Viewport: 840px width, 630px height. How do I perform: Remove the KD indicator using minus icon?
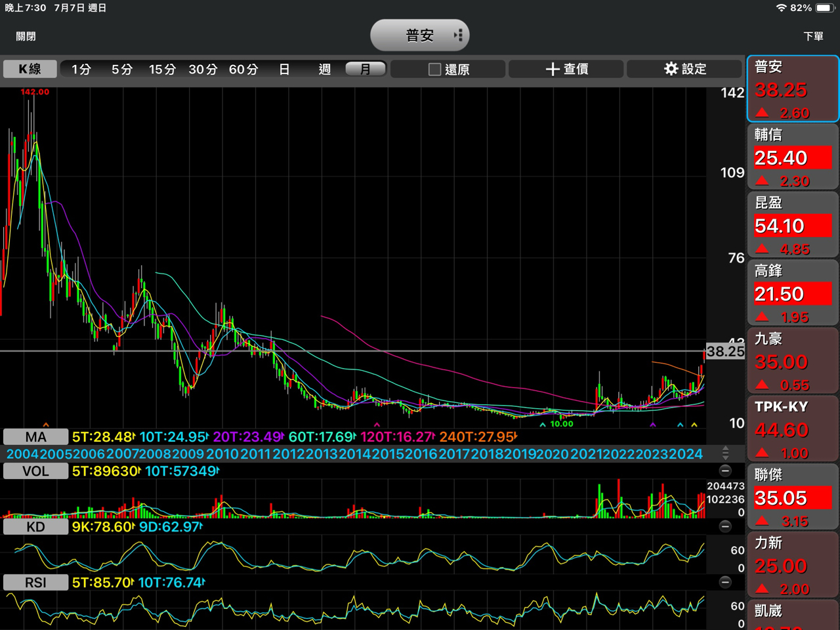click(725, 526)
